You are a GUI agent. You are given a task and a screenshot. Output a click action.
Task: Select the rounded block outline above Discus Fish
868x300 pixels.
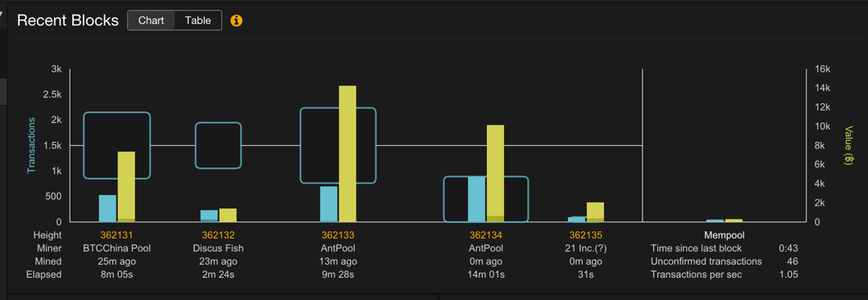coord(218,146)
